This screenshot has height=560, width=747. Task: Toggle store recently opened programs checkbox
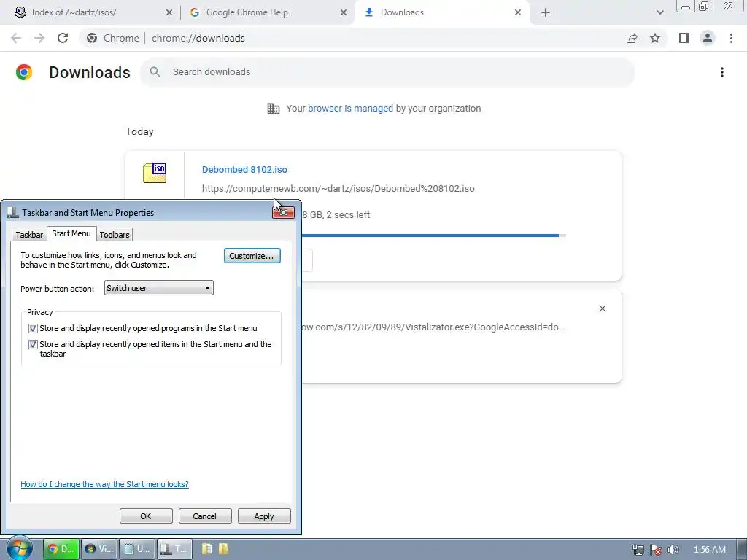[x=33, y=328]
